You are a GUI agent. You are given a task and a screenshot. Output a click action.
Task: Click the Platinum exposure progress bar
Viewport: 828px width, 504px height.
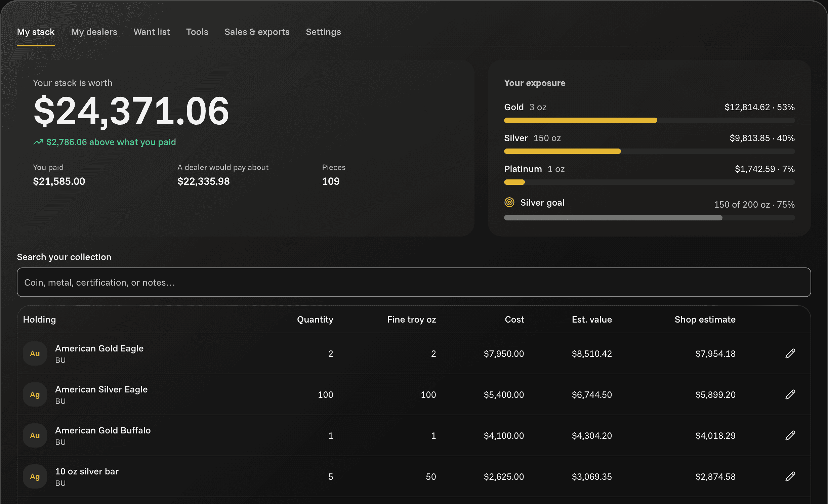pyautogui.click(x=649, y=182)
